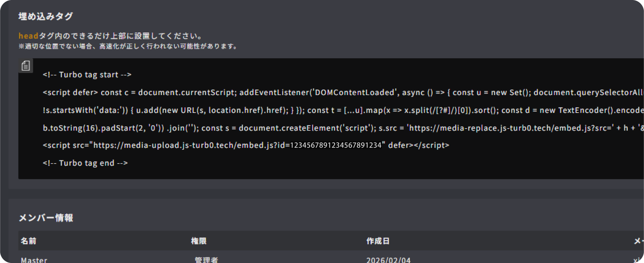The height and width of the screenshot is (263, 644).
Task: Click the warning note about 高速化 placement
Action: coord(128,47)
